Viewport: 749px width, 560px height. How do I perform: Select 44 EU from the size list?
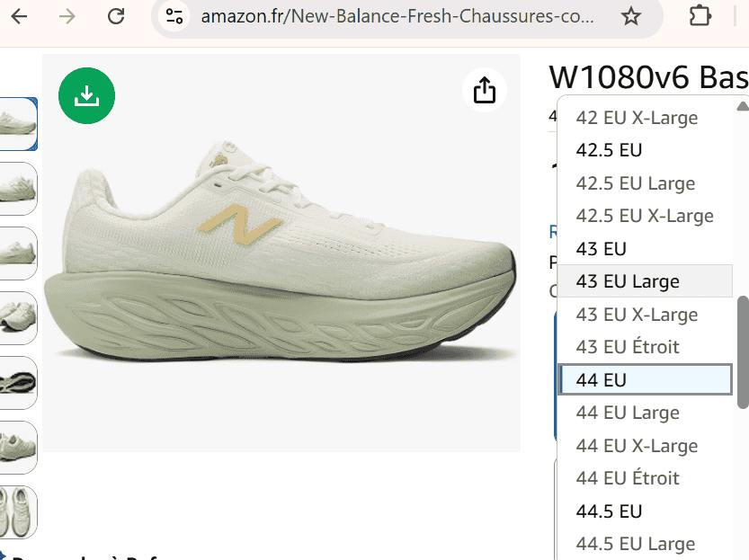[x=645, y=378]
